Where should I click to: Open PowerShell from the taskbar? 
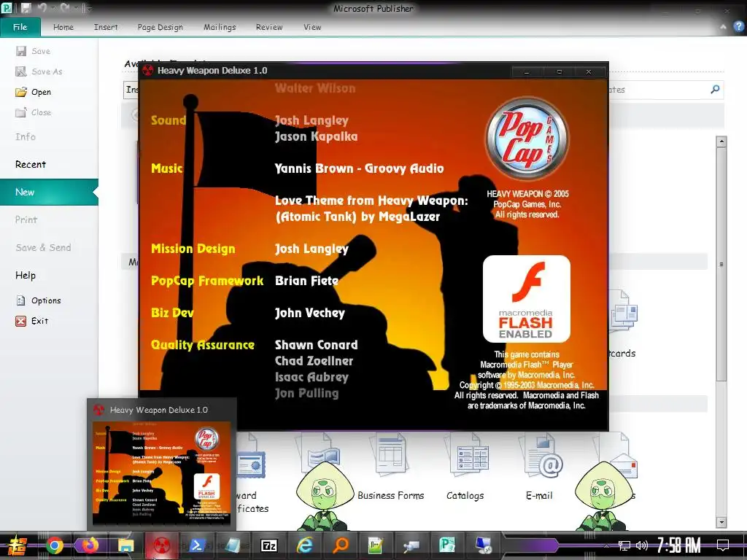pos(197,545)
